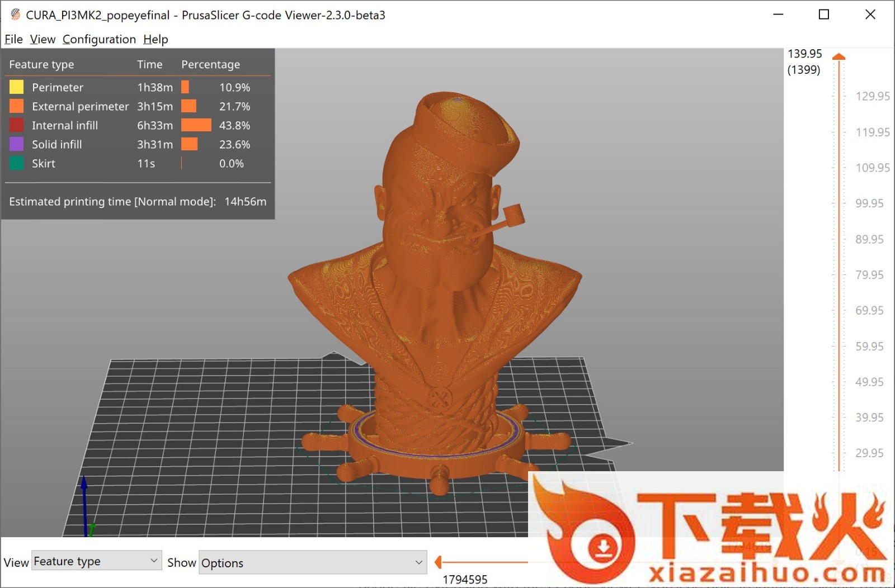
Task: Click the 1794595 move counter value
Action: coord(465,580)
